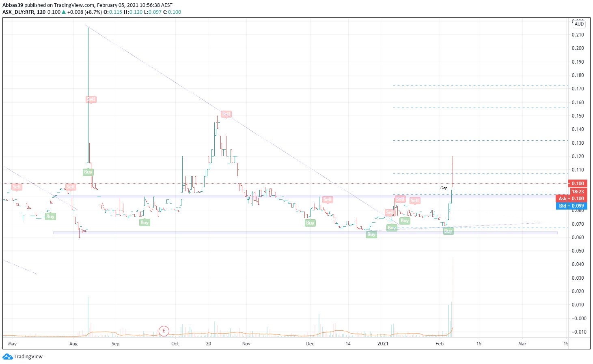This screenshot has width=593, height=364.
Task: Click the TradingView logo at bottom left
Action: point(22,357)
